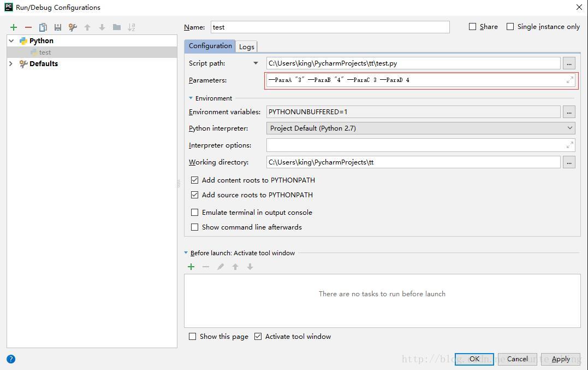This screenshot has width=588, height=370.
Task: Click the Environment variables field
Action: point(413,112)
